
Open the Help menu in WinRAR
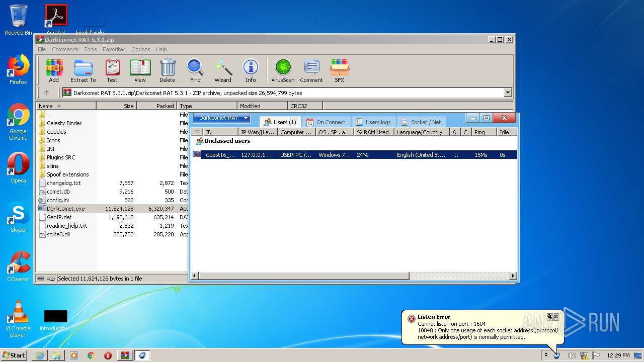click(x=161, y=49)
